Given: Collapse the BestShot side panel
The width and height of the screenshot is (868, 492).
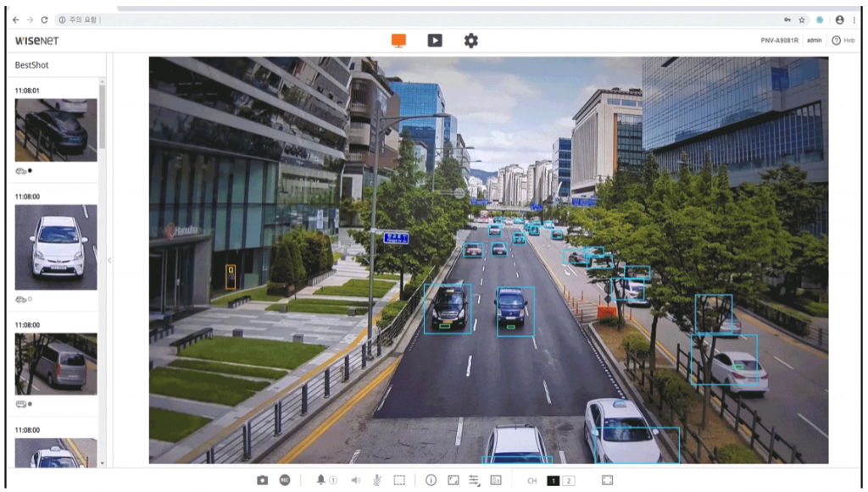Looking at the screenshot, I should pyautogui.click(x=109, y=260).
